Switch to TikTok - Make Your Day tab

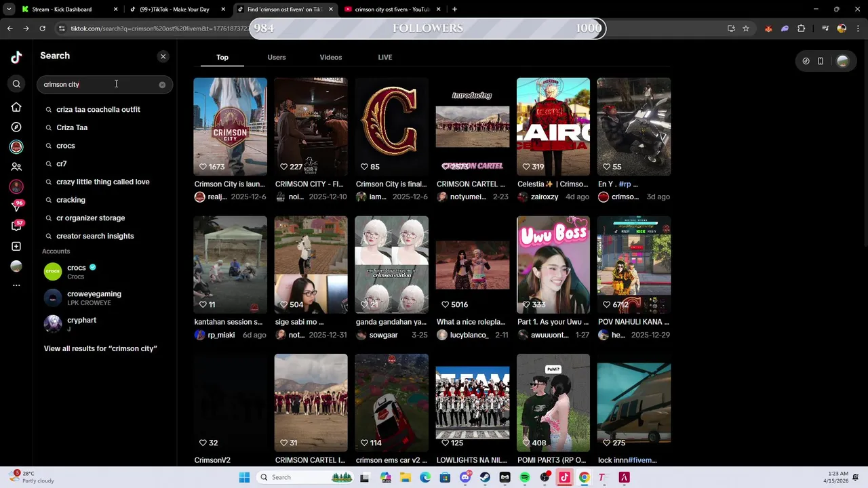178,9
